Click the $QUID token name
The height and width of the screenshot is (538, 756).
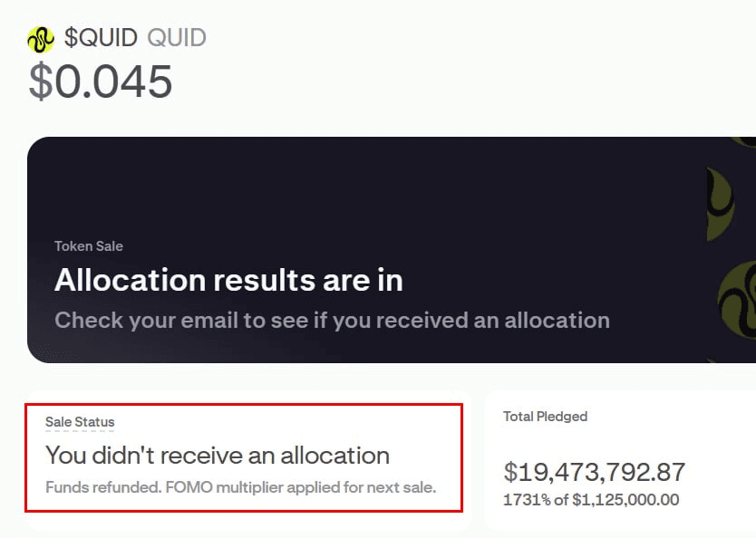(101, 37)
